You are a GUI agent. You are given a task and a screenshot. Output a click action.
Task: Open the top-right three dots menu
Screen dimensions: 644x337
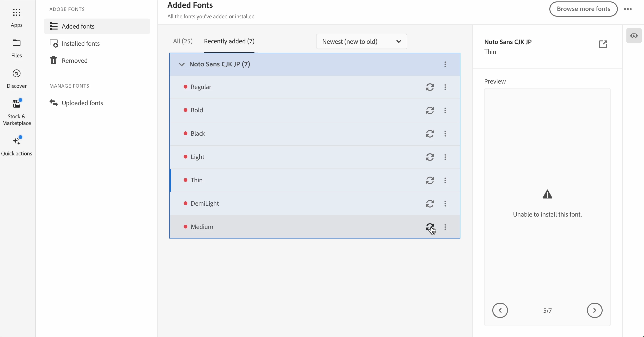tap(628, 9)
